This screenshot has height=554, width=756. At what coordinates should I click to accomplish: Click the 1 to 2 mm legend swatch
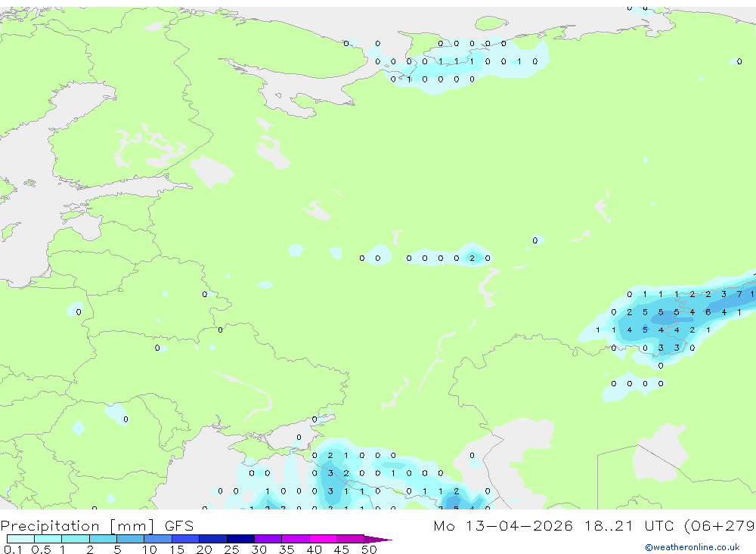coord(76,539)
